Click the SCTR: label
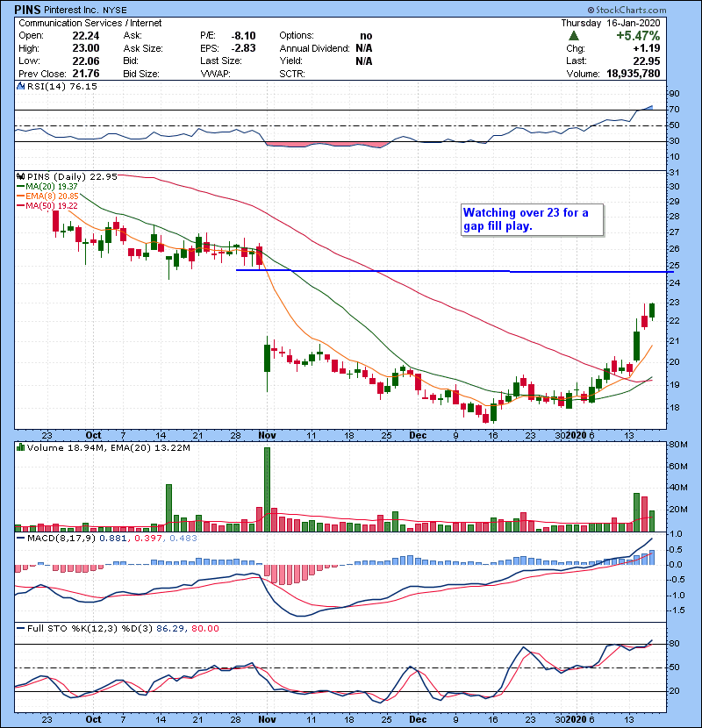 [292, 74]
